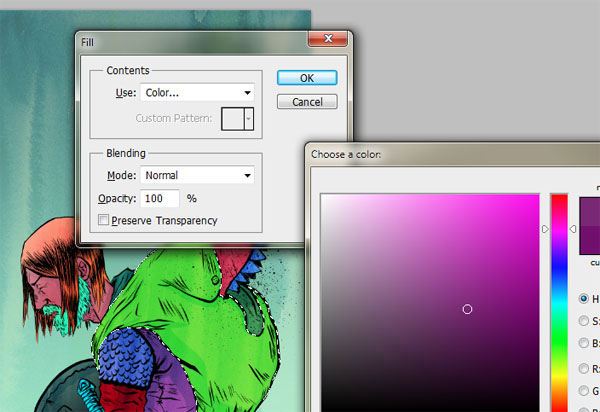Expand the Custom Pattern picker arrow
Image resolution: width=600 pixels, height=412 pixels.
[x=249, y=118]
